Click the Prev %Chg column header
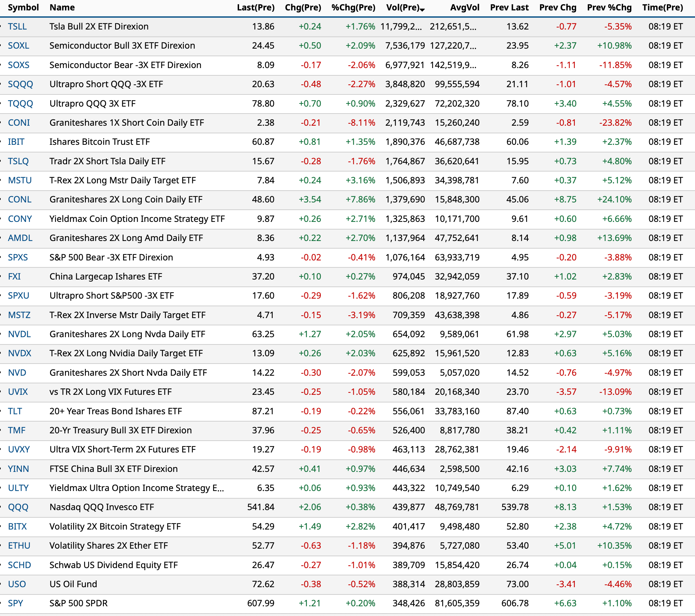This screenshot has width=695, height=616. pyautogui.click(x=609, y=8)
